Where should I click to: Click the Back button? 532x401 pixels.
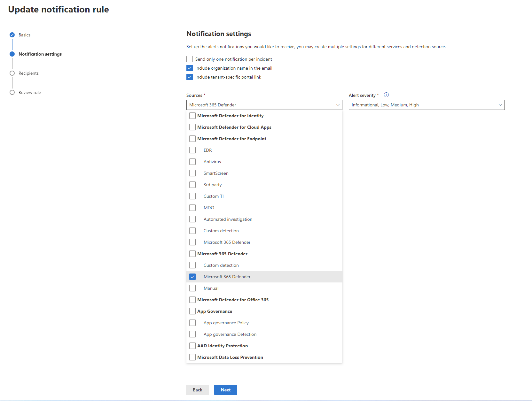[x=197, y=390]
